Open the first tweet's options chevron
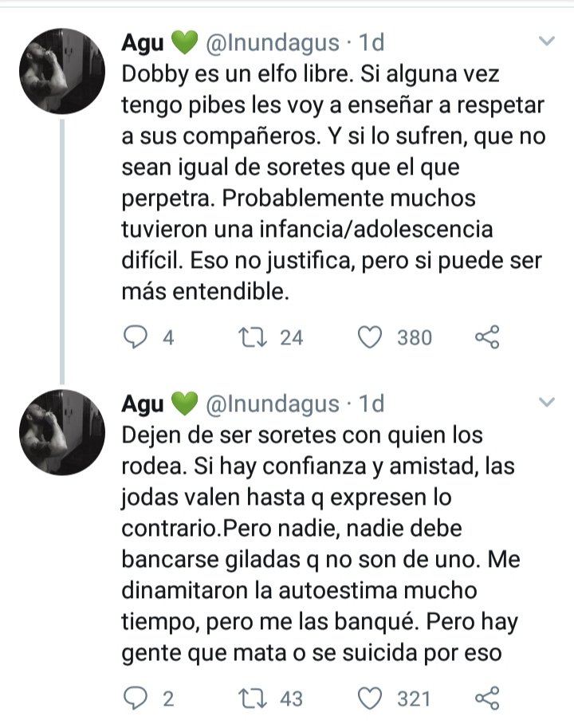Image resolution: width=574 pixels, height=728 pixels. coord(547,41)
